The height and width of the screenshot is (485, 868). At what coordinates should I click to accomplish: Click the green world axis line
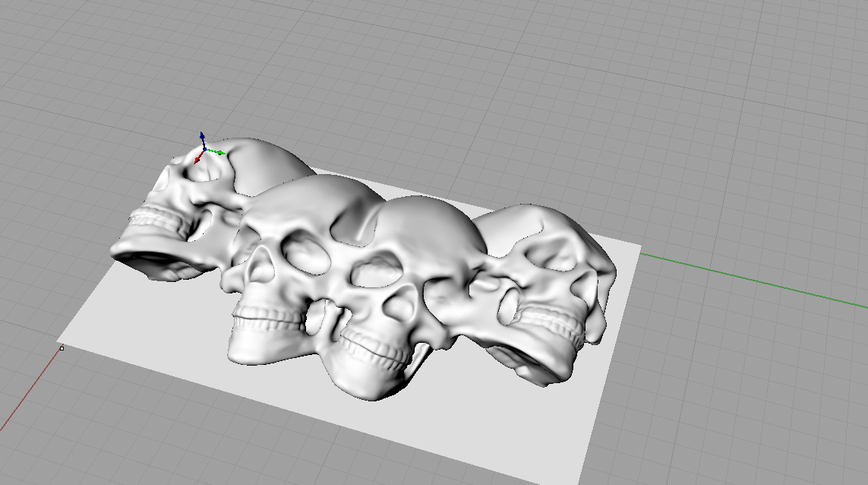[x=754, y=281]
